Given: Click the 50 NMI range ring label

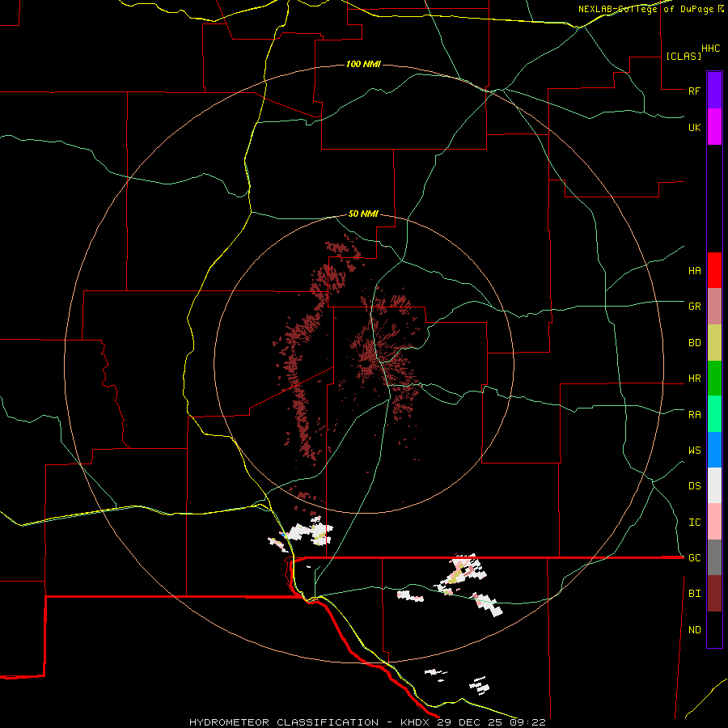Looking at the screenshot, I should (363, 214).
